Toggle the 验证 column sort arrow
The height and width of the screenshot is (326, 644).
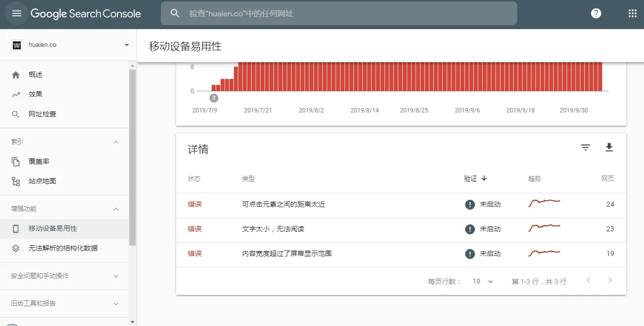coord(483,179)
